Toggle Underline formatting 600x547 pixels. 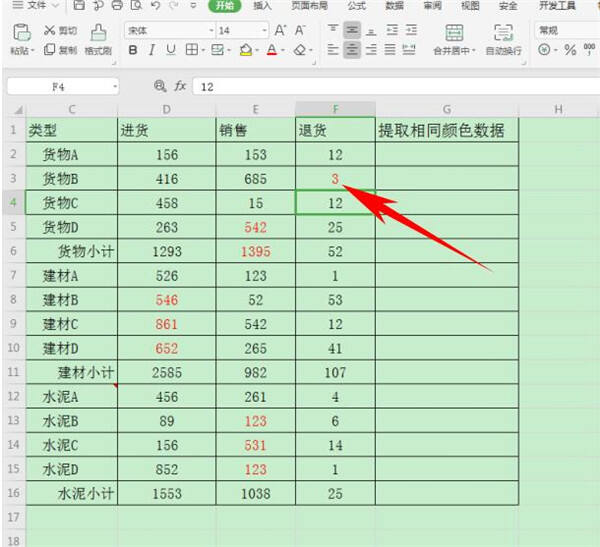171,50
